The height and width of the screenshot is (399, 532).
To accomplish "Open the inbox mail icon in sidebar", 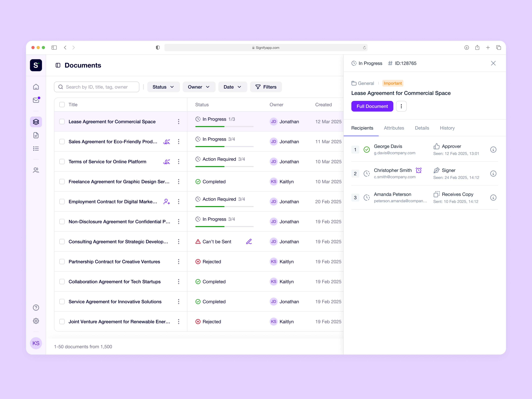I will [36, 100].
